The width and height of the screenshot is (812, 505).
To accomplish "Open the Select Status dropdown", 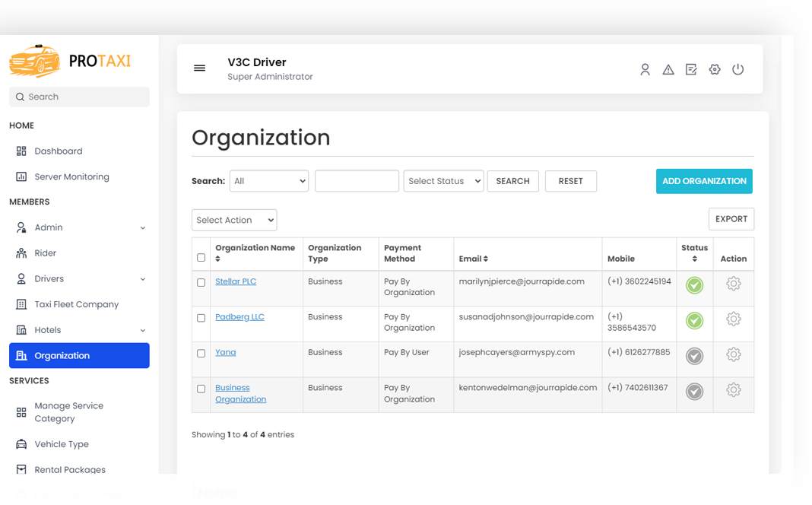I will point(443,181).
